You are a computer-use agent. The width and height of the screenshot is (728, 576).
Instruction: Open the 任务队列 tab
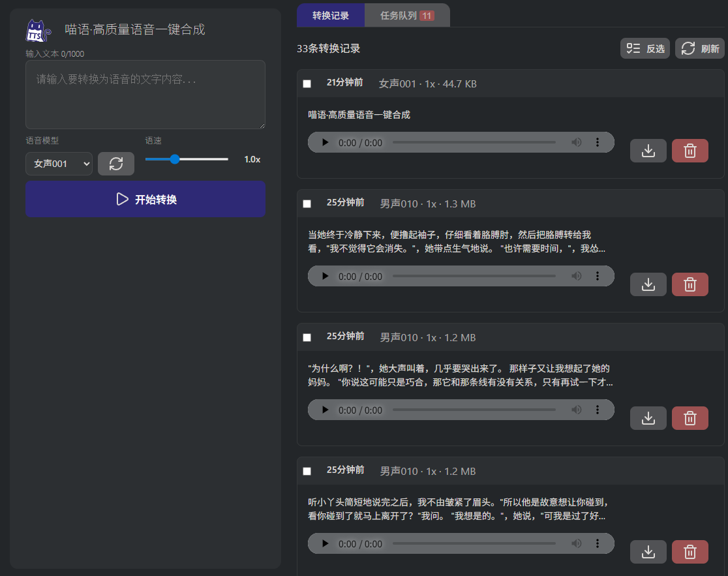407,15
